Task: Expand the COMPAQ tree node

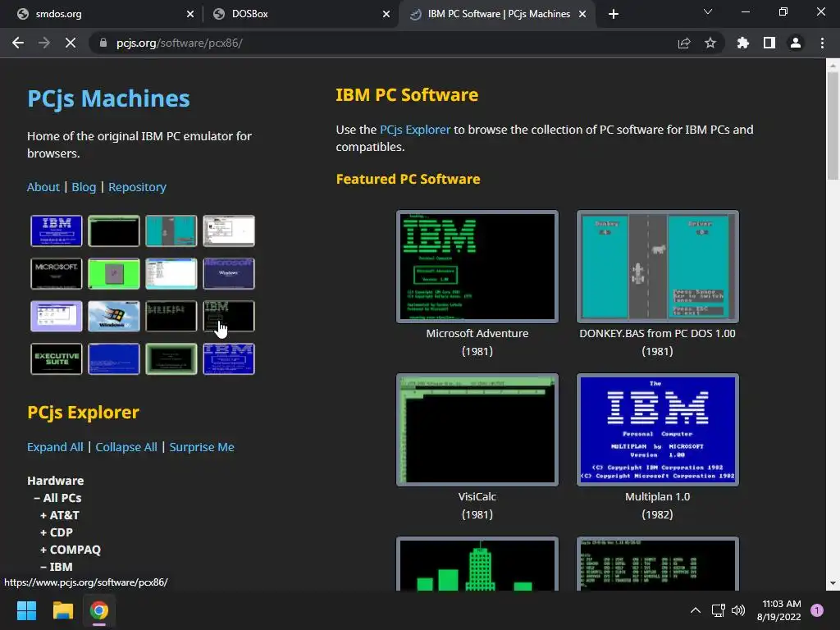Action: click(x=71, y=549)
